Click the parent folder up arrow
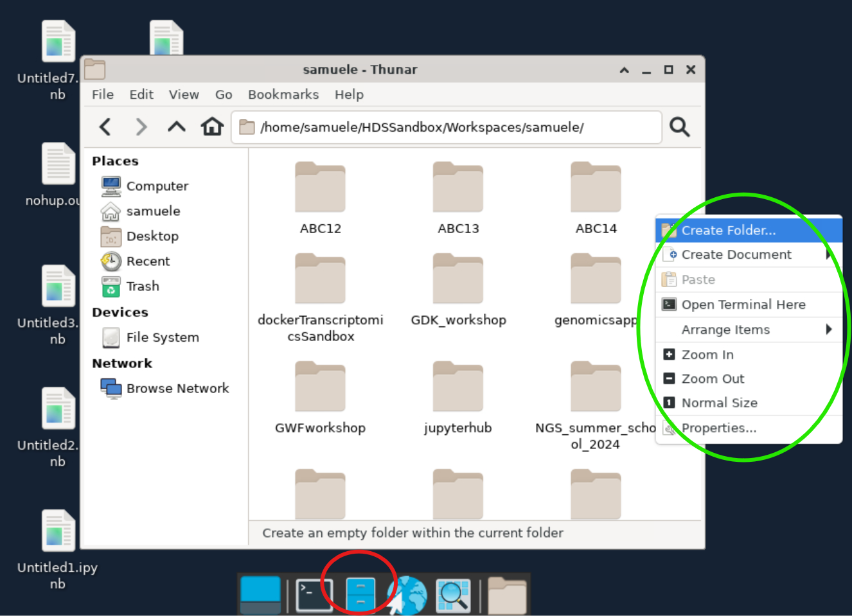The width and height of the screenshot is (852, 616). (177, 127)
